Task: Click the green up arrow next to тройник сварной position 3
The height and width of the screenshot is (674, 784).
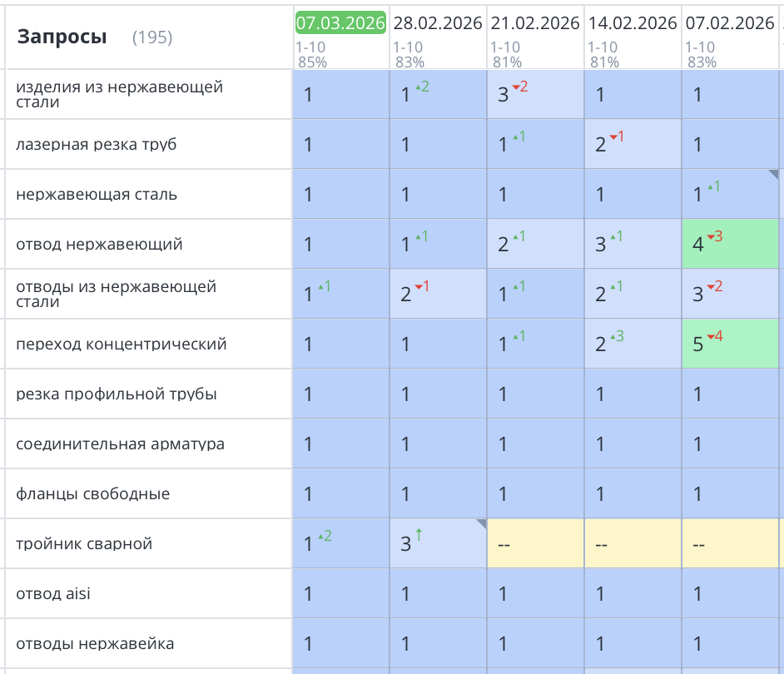Action: 418,537
